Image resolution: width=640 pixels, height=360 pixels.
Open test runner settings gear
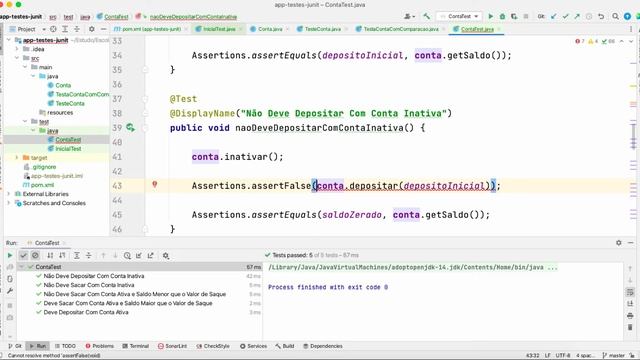[x=166, y=256]
